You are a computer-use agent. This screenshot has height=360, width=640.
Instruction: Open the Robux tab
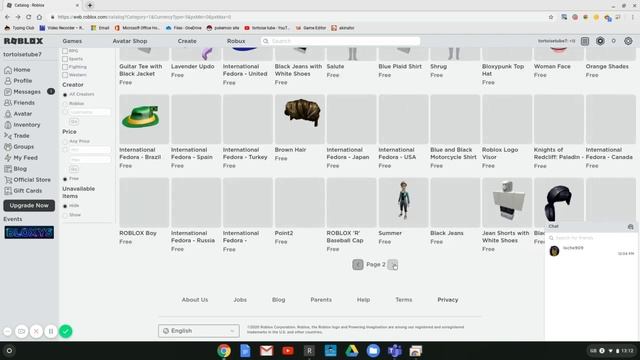(x=236, y=41)
